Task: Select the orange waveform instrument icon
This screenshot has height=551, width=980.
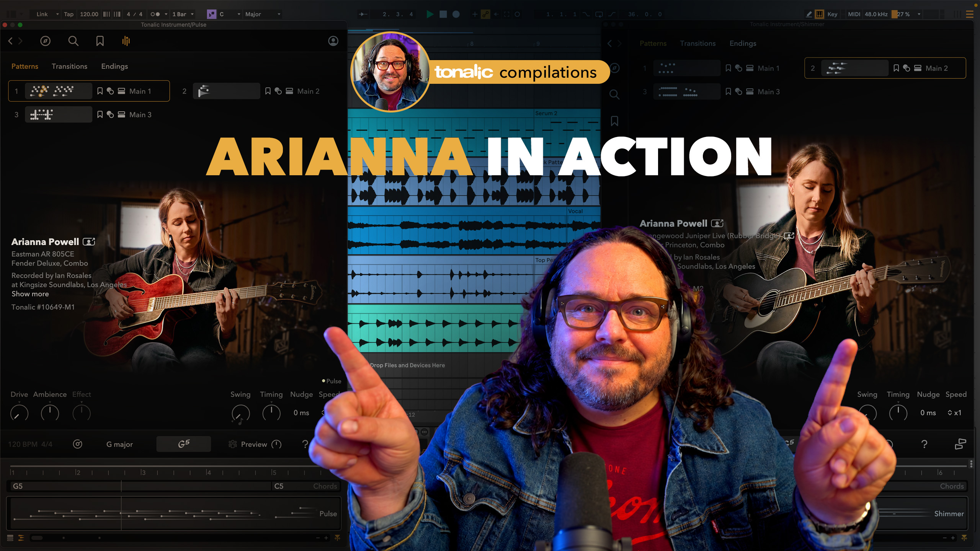Action: (126, 41)
